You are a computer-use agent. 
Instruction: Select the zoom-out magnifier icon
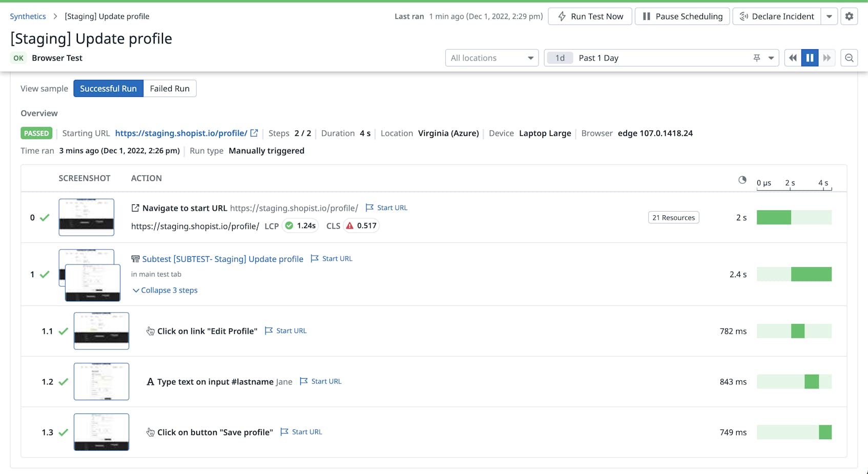pyautogui.click(x=849, y=57)
